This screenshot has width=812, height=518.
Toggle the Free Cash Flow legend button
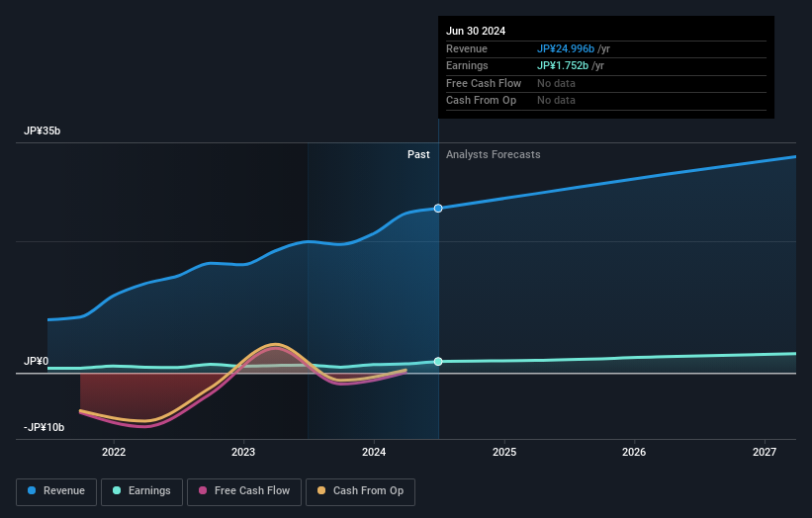pos(244,491)
